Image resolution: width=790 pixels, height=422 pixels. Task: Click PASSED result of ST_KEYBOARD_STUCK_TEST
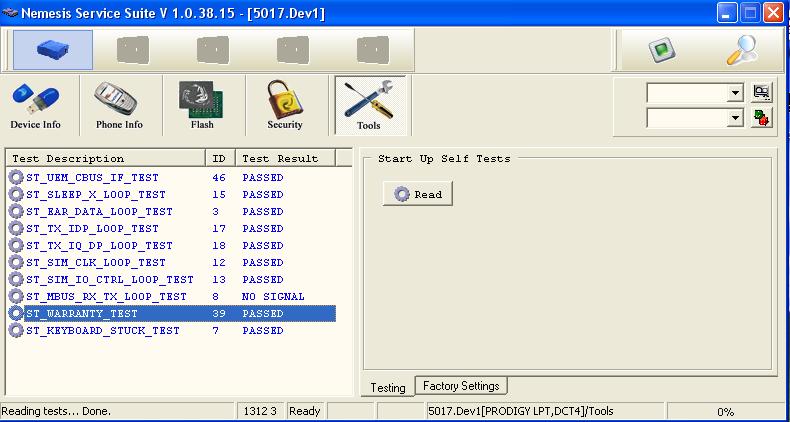[x=262, y=331]
